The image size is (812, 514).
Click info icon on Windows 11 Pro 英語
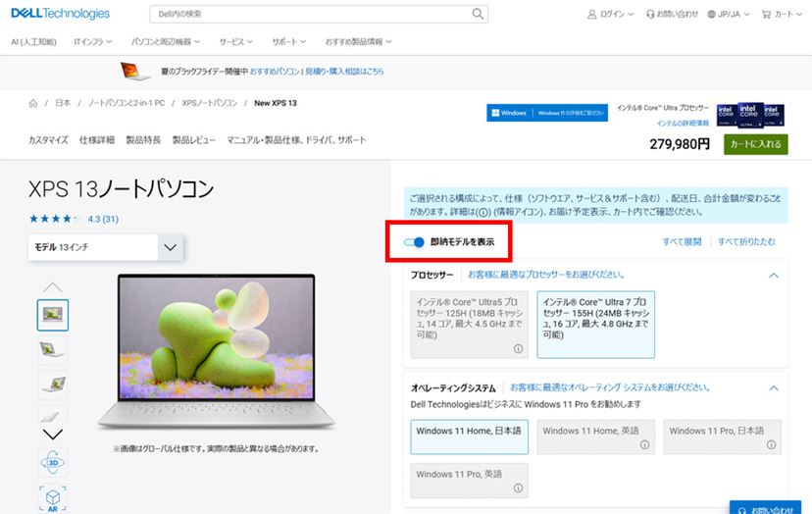click(x=518, y=488)
